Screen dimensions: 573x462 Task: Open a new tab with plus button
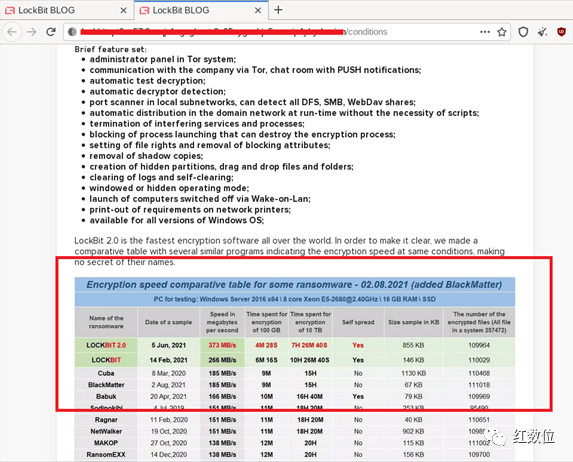click(x=278, y=10)
